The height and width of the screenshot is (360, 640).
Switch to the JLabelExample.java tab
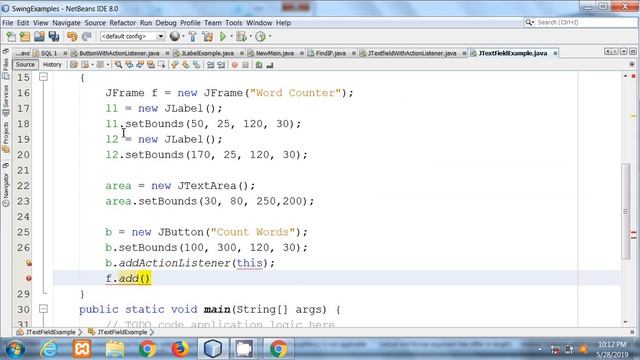pos(207,53)
